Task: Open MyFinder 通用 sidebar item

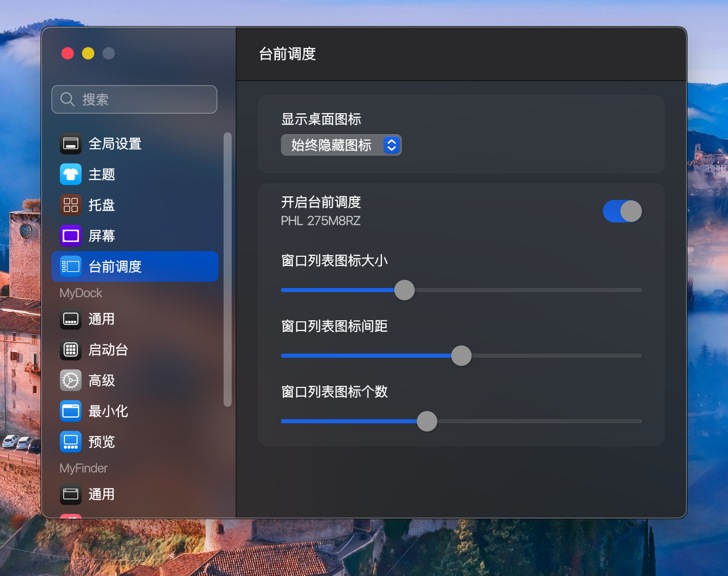Action: coord(102,495)
